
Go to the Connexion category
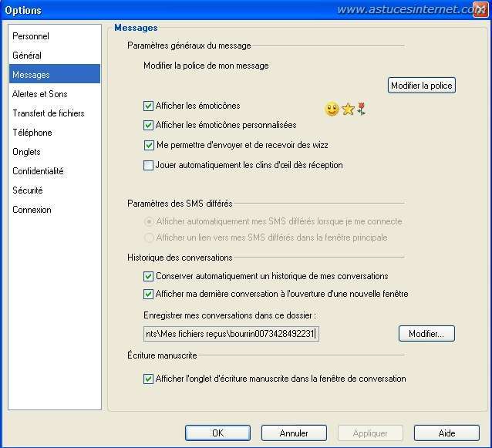(x=32, y=210)
